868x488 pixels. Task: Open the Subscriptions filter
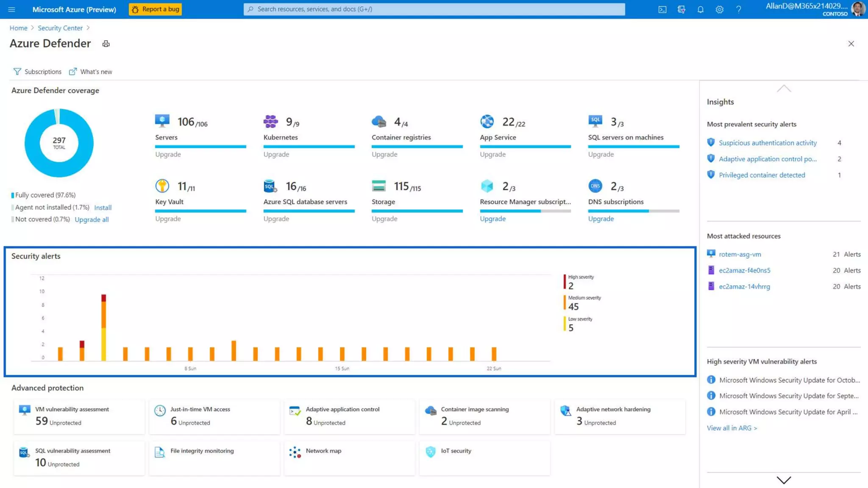point(37,72)
